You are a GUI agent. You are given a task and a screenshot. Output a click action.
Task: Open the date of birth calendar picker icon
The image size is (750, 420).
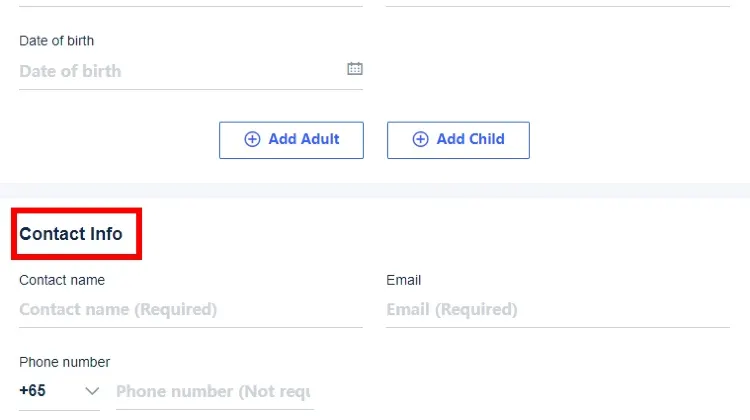click(354, 69)
